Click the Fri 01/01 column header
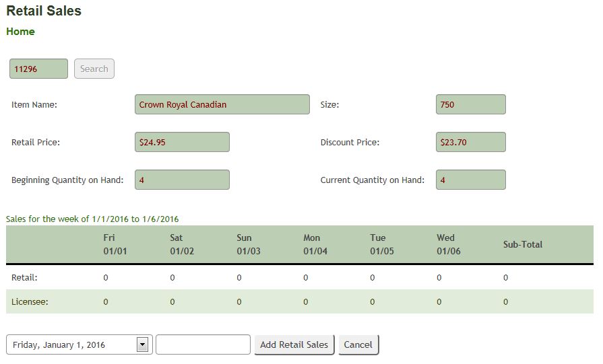Image resolution: width=603 pixels, height=364 pixels. tap(115, 244)
